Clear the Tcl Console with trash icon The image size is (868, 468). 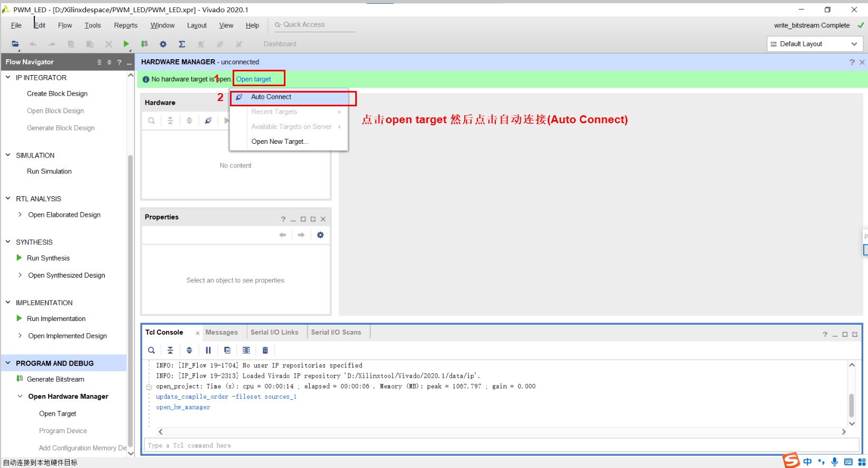(x=265, y=350)
